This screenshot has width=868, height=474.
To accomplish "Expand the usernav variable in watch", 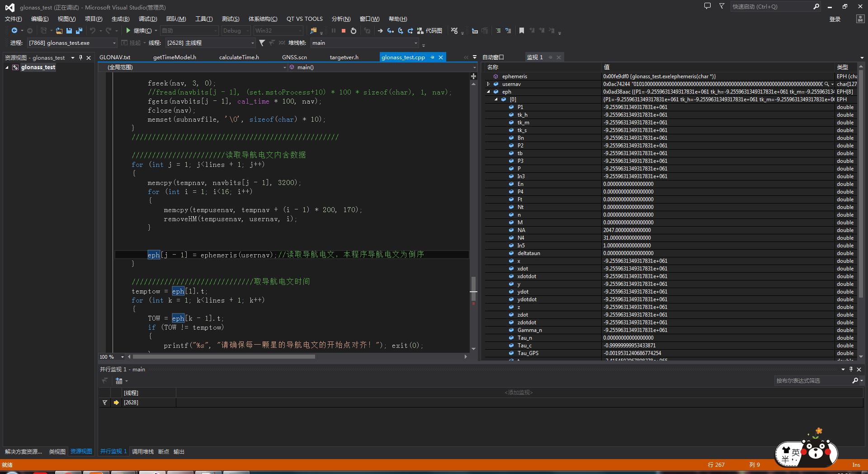I will 488,84.
